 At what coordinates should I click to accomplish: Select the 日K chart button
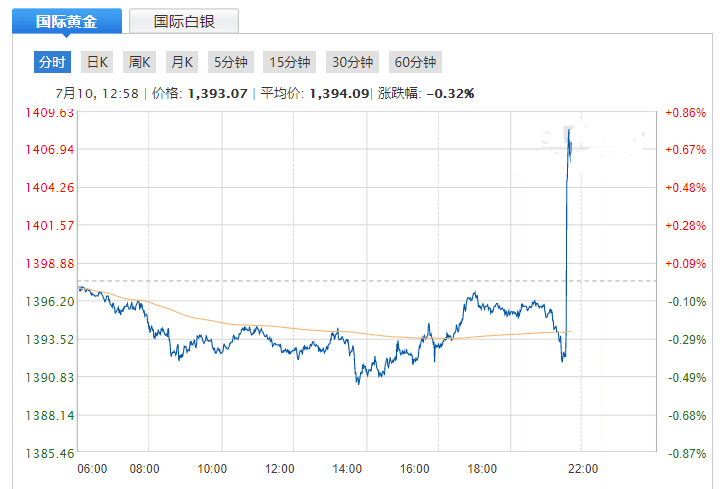pyautogui.click(x=97, y=62)
